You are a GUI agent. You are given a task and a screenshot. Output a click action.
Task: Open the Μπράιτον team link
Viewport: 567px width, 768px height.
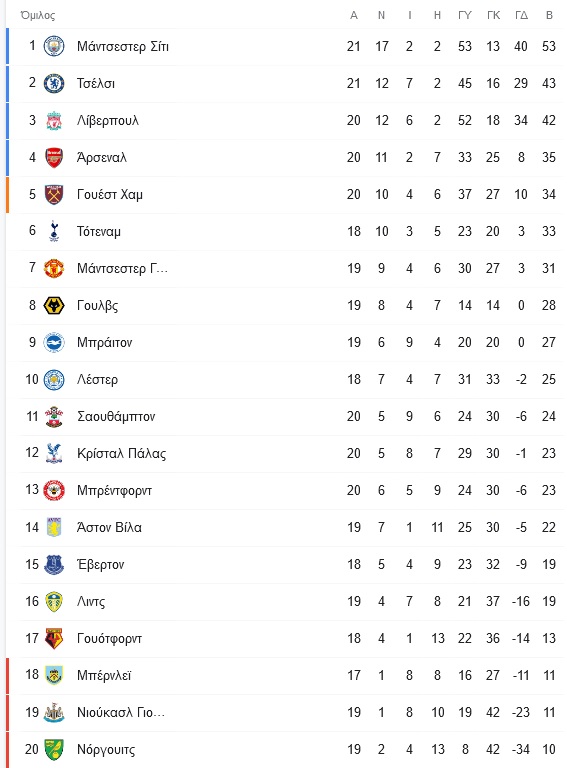pyautogui.click(x=104, y=342)
